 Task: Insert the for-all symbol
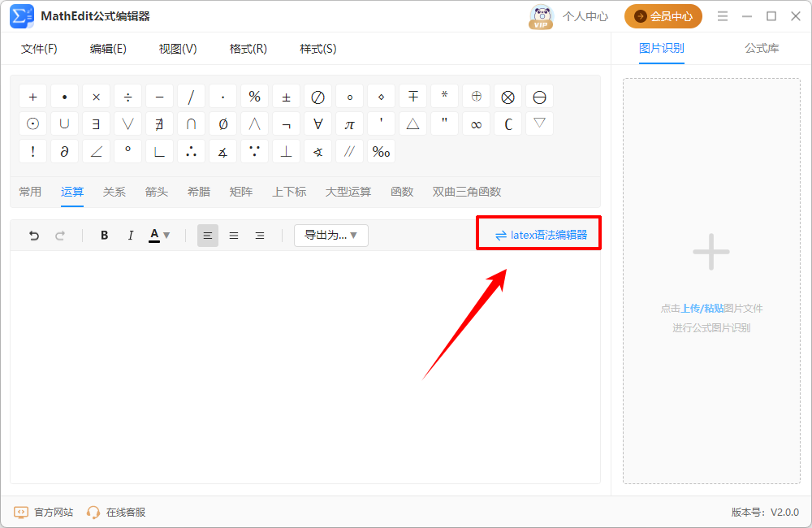pyautogui.click(x=317, y=123)
